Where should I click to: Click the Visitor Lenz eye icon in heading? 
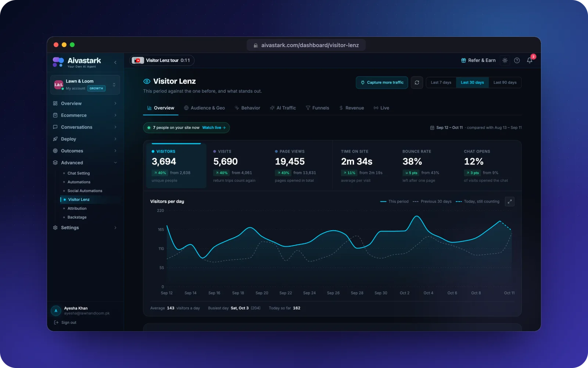point(147,81)
